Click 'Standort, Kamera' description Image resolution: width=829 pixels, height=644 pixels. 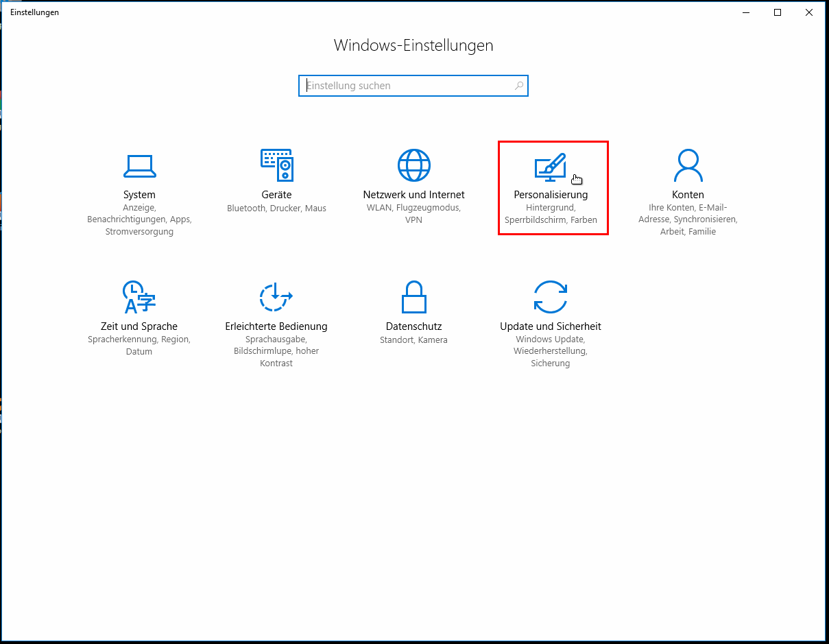[413, 339]
